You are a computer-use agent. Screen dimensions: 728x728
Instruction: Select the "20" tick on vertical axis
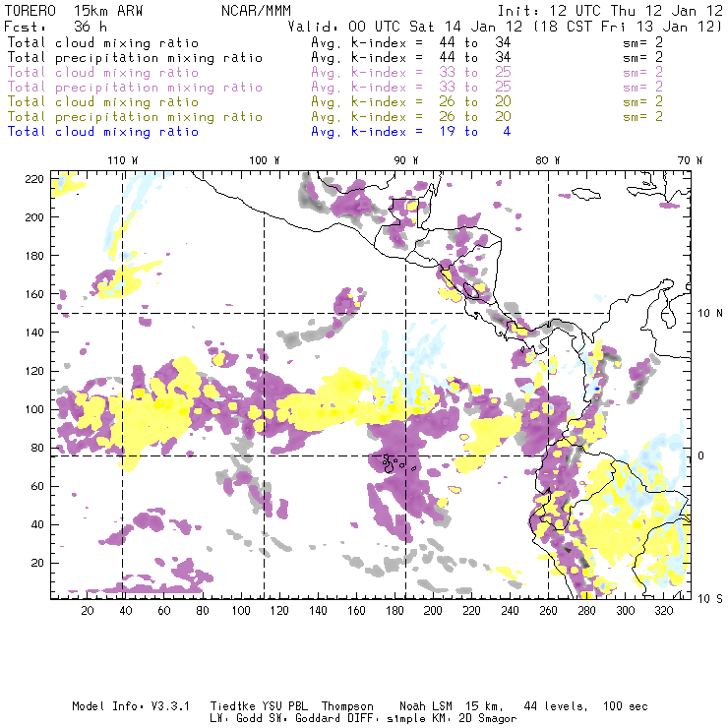coord(37,563)
